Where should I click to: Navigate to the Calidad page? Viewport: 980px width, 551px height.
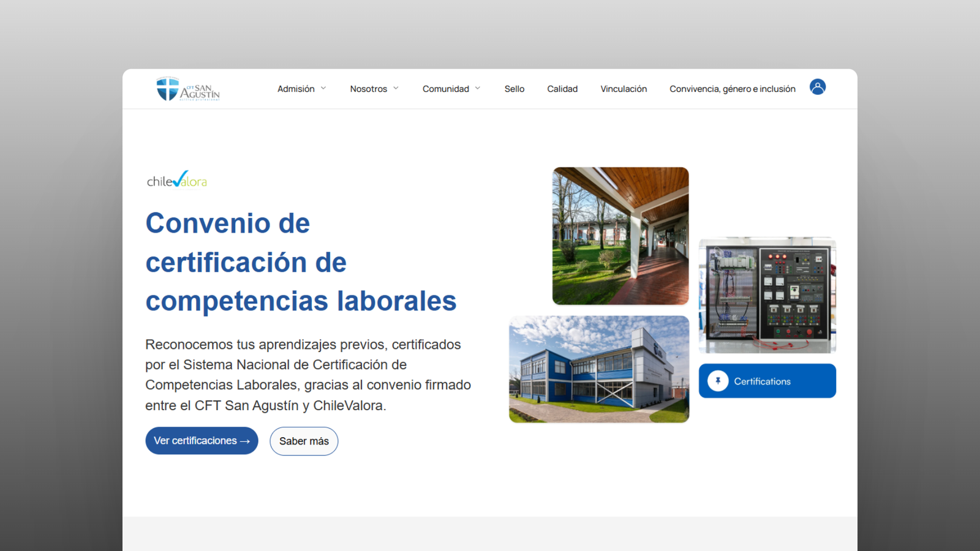(x=562, y=89)
